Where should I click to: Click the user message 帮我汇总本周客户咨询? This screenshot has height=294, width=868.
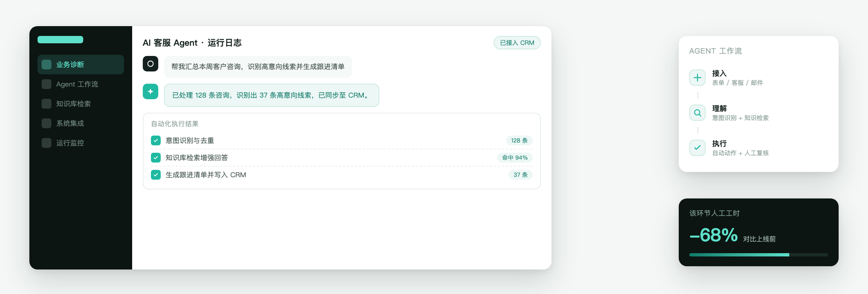[x=258, y=67]
